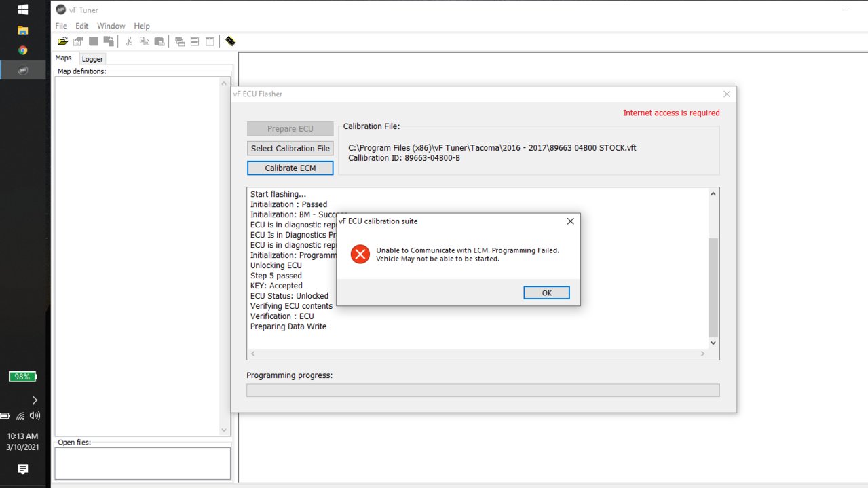Click the "Verification : ECU" log line
This screenshot has width=868, height=488.
click(x=282, y=316)
